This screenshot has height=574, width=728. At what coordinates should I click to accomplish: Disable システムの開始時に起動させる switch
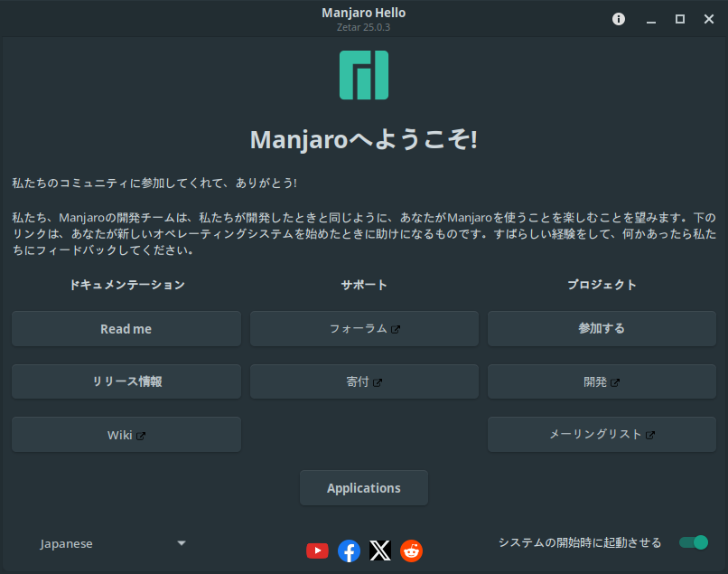click(694, 542)
